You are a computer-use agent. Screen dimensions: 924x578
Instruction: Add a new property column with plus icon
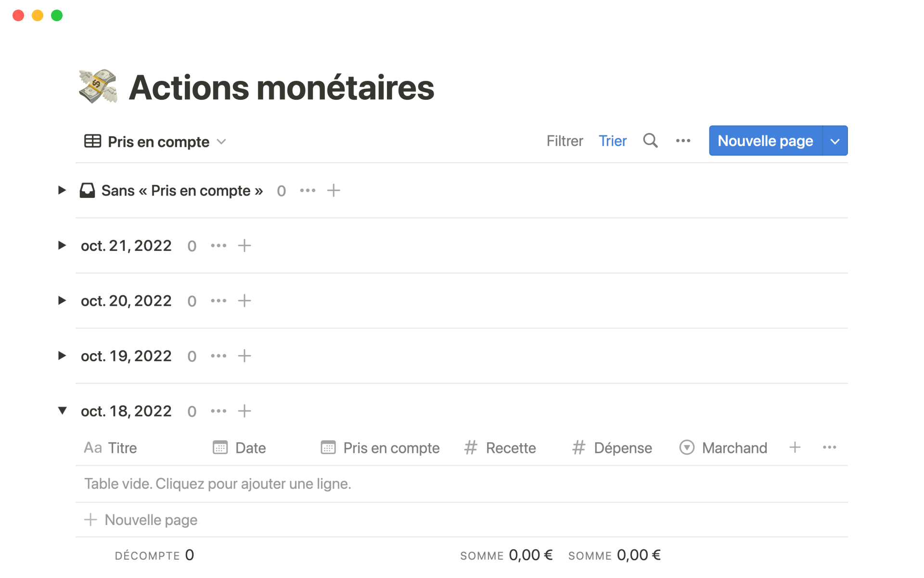(x=795, y=447)
